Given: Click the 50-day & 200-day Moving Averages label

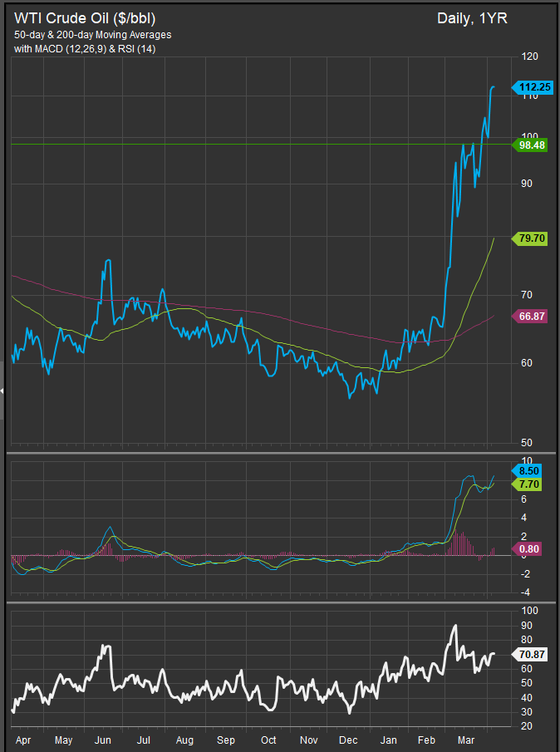Looking at the screenshot, I should (x=93, y=35).
